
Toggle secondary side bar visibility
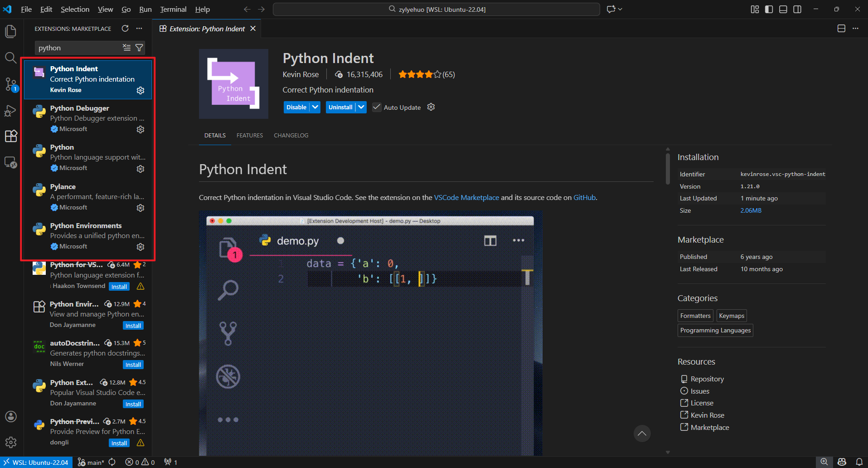tap(797, 9)
